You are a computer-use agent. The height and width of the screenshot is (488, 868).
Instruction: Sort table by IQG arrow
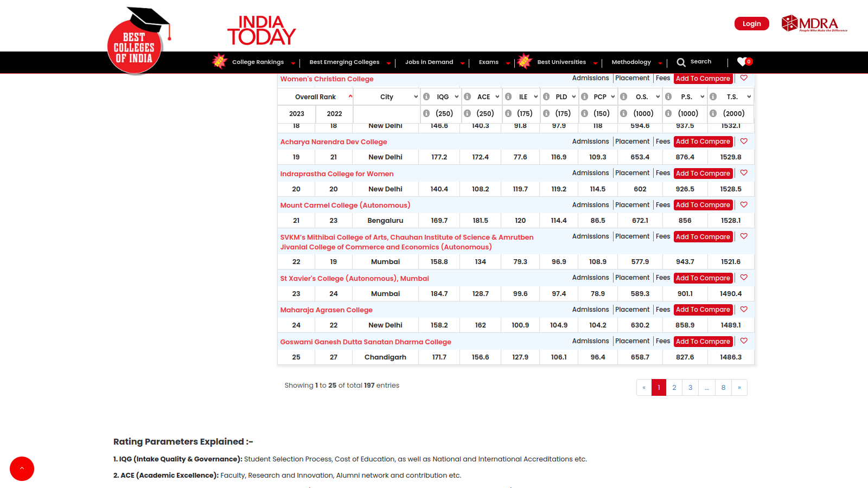(457, 97)
